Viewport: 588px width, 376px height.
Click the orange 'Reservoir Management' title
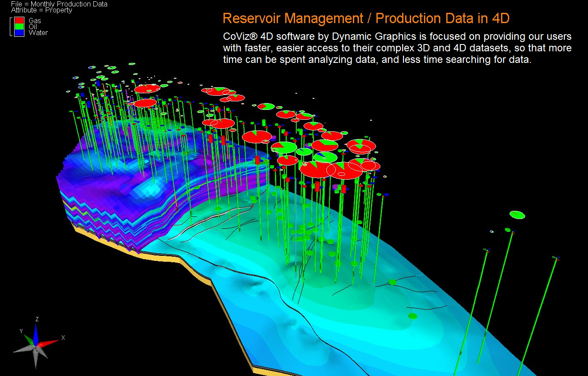366,18
